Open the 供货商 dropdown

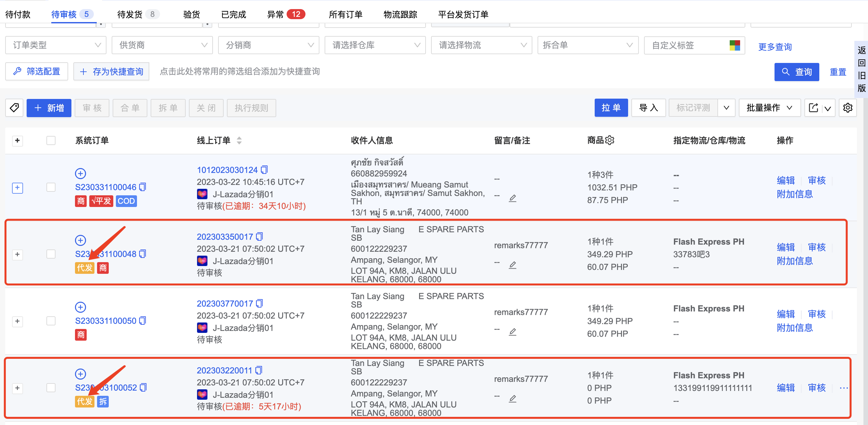162,45
